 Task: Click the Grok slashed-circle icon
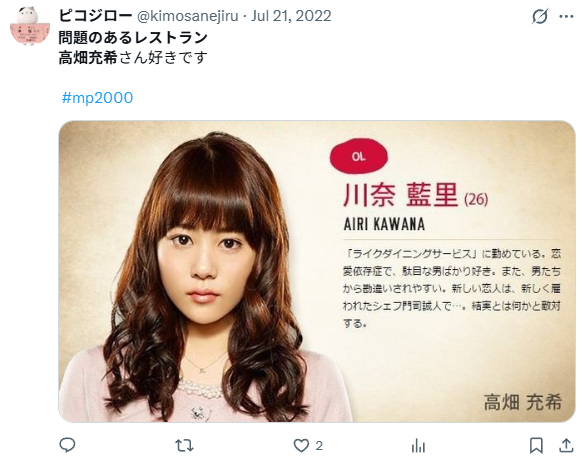point(540,16)
